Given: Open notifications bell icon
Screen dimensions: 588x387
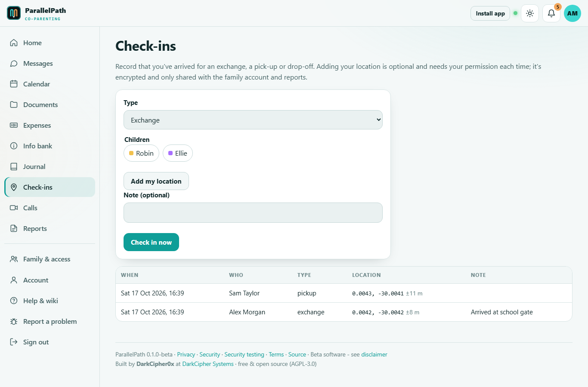Looking at the screenshot, I should pyautogui.click(x=551, y=13).
